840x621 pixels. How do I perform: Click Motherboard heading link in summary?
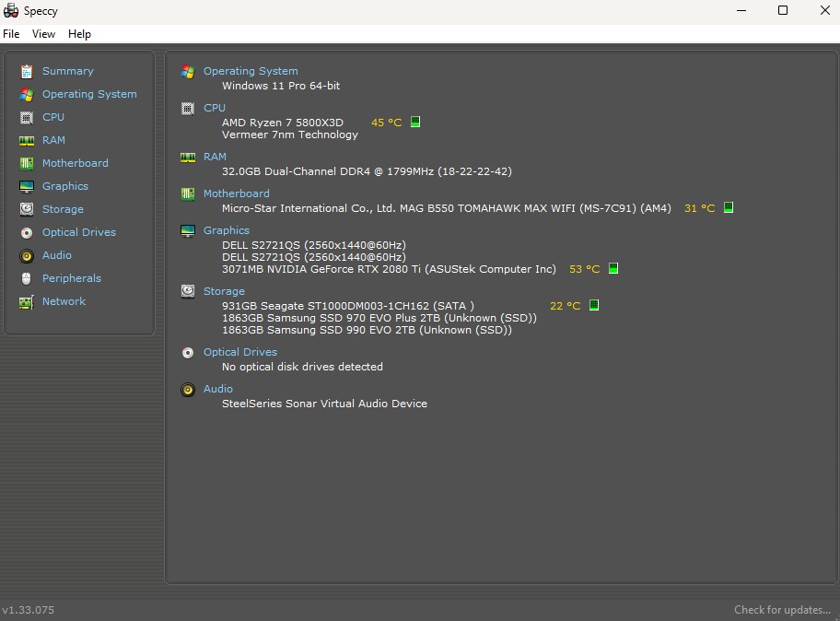pos(236,193)
